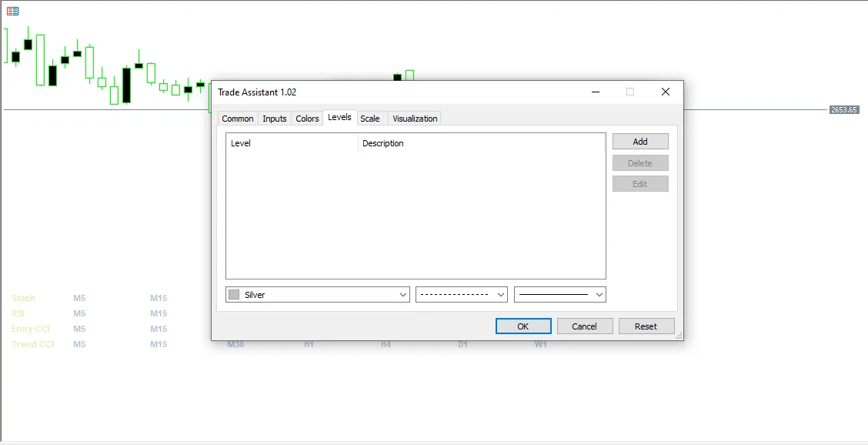
Task: Click the Delete level button
Action: point(640,163)
